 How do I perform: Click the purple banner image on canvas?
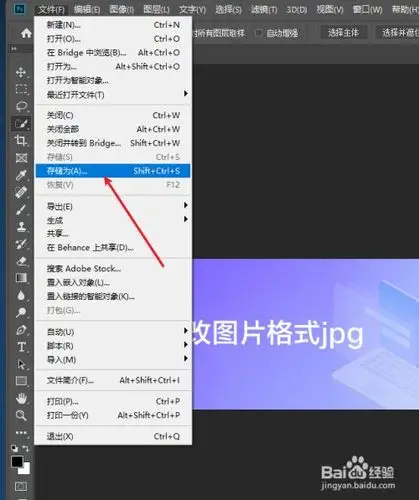pyautogui.click(x=305, y=334)
